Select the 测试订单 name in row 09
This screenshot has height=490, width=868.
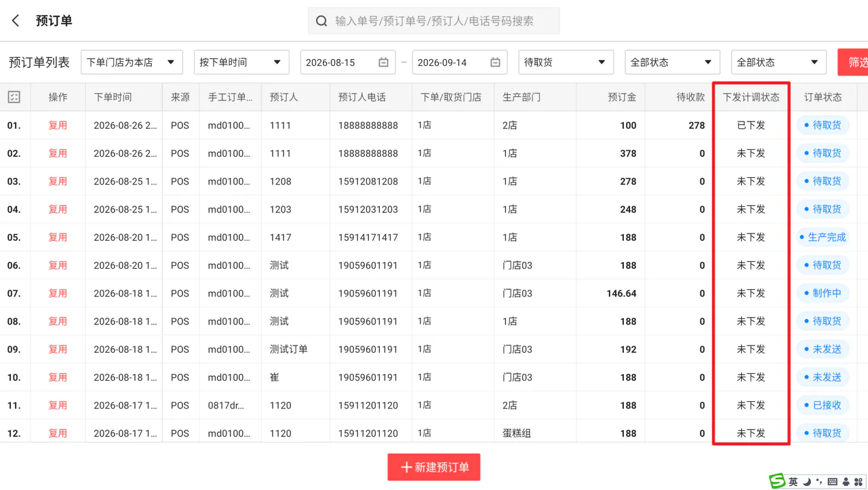click(289, 350)
